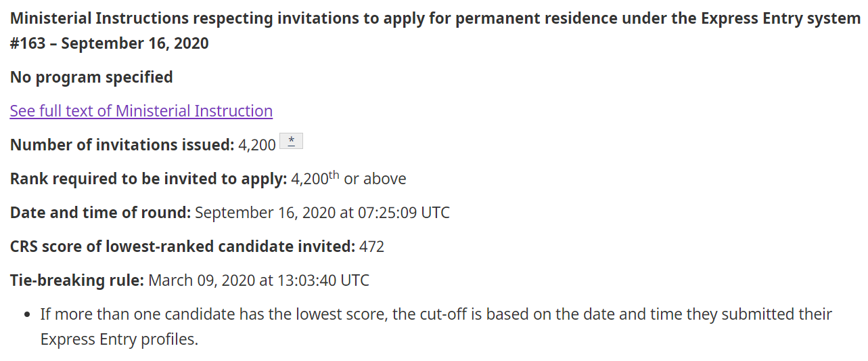Click the "#163 – September 16, 2020" heading line

click(x=110, y=44)
